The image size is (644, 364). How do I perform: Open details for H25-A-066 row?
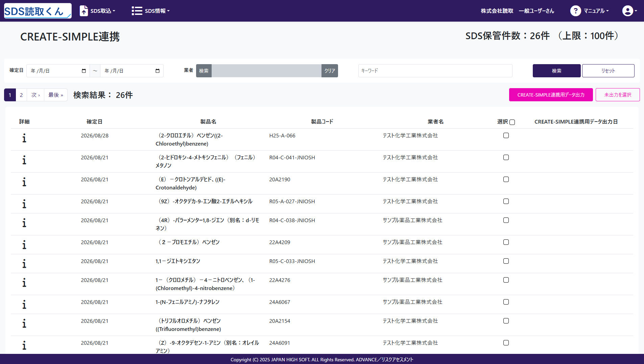click(24, 138)
